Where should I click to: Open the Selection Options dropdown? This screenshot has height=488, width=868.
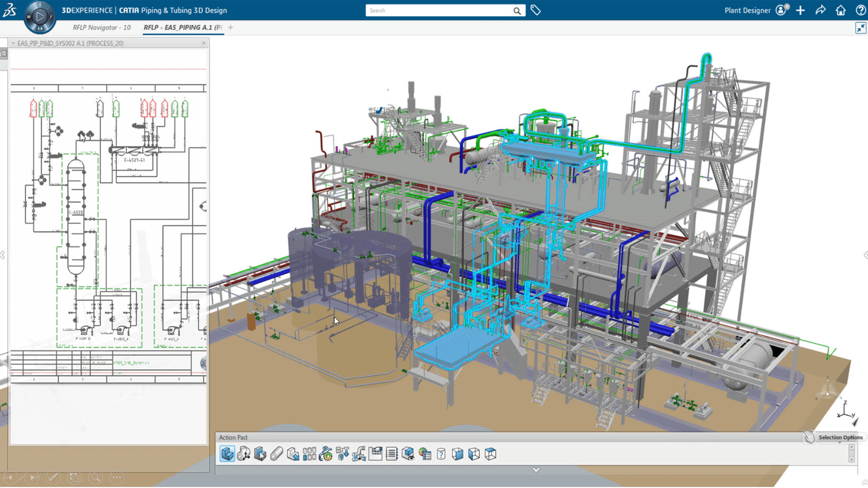(x=840, y=437)
